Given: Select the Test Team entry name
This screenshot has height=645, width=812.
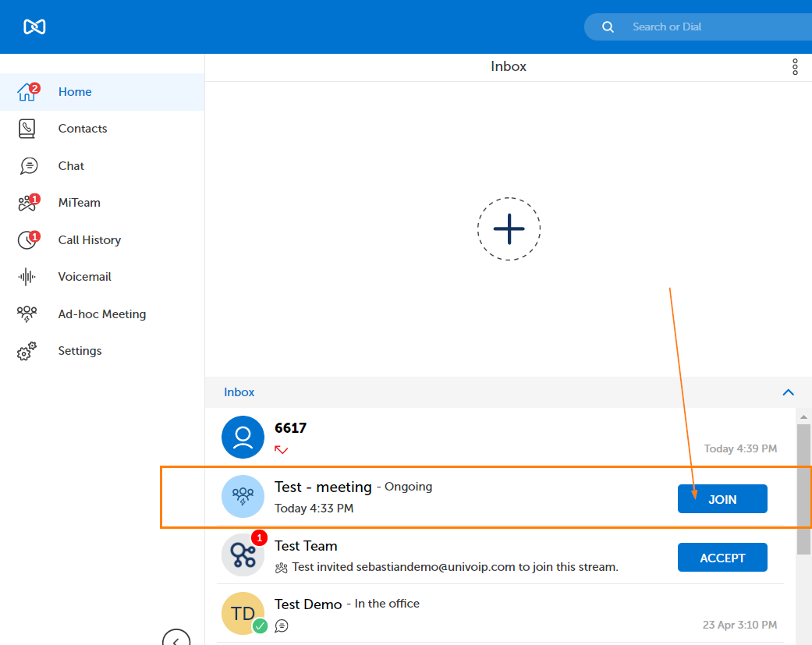Looking at the screenshot, I should (306, 546).
